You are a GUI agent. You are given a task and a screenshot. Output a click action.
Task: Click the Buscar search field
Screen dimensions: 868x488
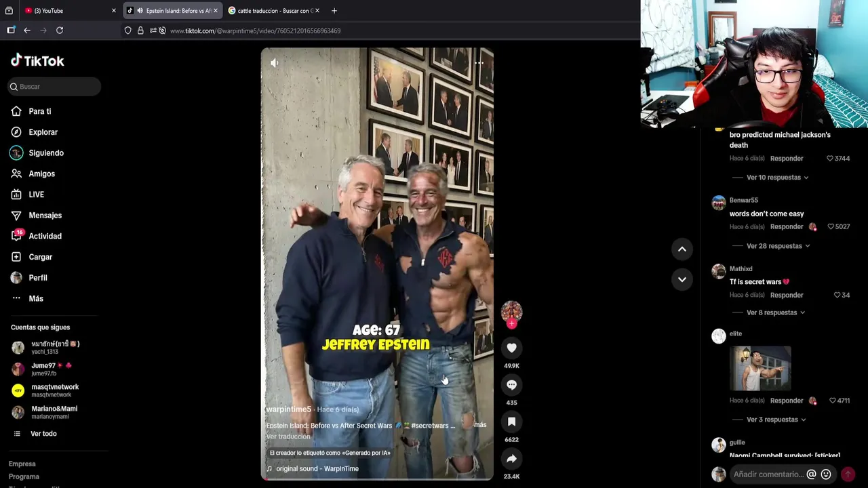(x=55, y=87)
